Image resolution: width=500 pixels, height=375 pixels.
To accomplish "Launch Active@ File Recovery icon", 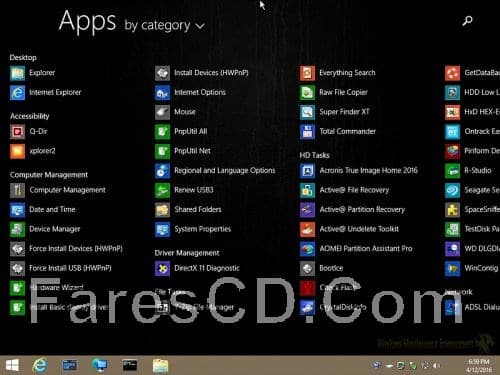I will pyautogui.click(x=307, y=190).
